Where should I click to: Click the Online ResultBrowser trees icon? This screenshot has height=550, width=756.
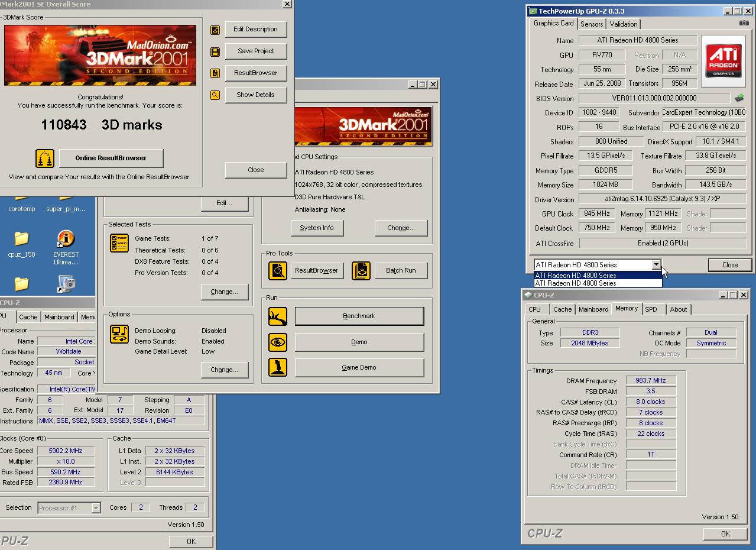tap(45, 158)
